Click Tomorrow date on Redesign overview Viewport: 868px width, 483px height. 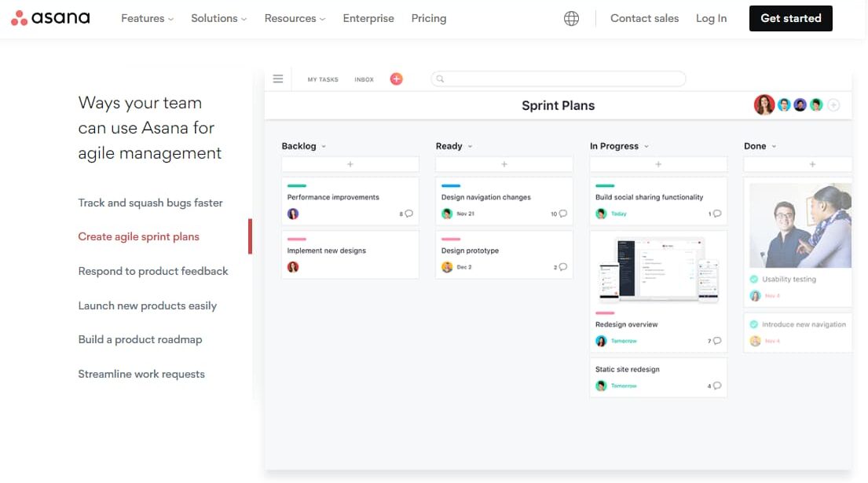point(624,341)
